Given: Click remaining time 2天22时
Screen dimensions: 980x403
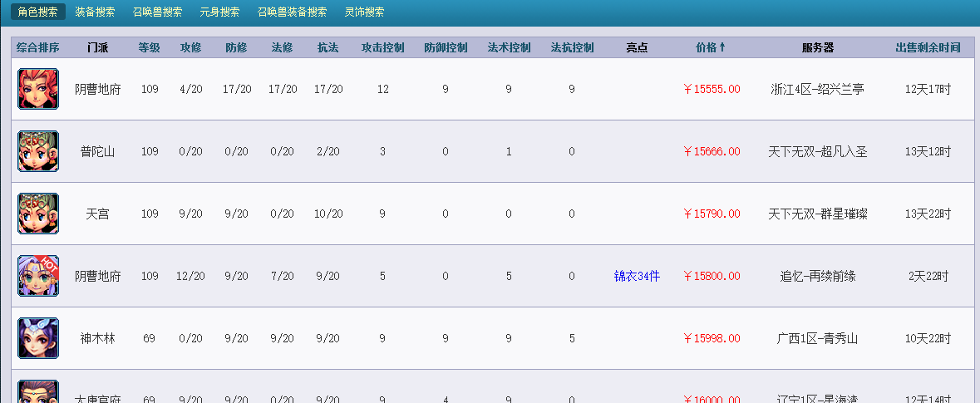Looking at the screenshot, I should 928,276.
